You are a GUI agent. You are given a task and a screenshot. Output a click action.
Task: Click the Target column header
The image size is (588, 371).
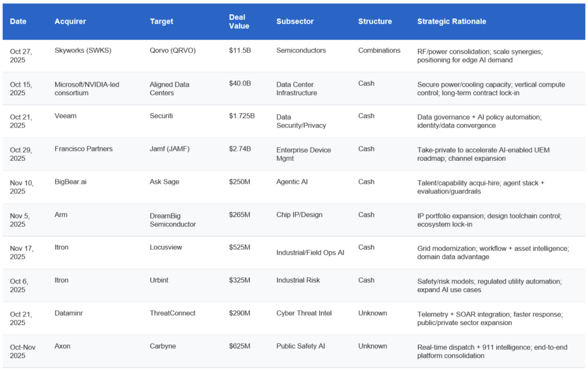coord(161,21)
